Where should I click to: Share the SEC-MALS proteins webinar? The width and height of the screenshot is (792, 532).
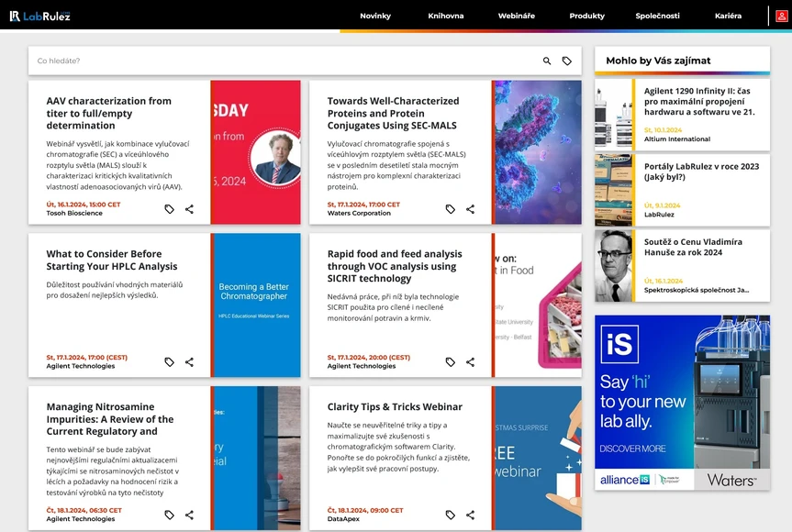coord(470,209)
